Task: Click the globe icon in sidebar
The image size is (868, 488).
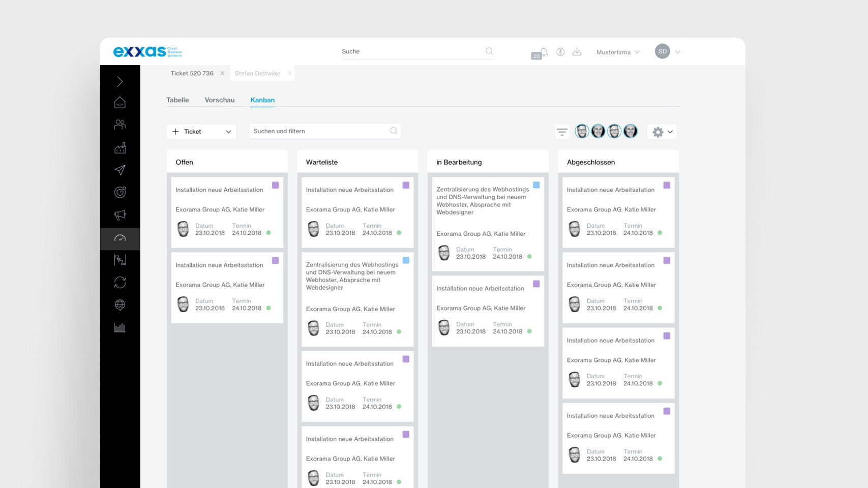Action: coord(120,305)
